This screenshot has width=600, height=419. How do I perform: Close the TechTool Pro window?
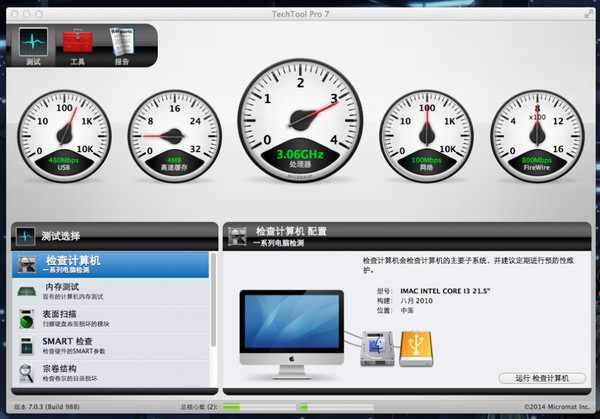click(15, 14)
